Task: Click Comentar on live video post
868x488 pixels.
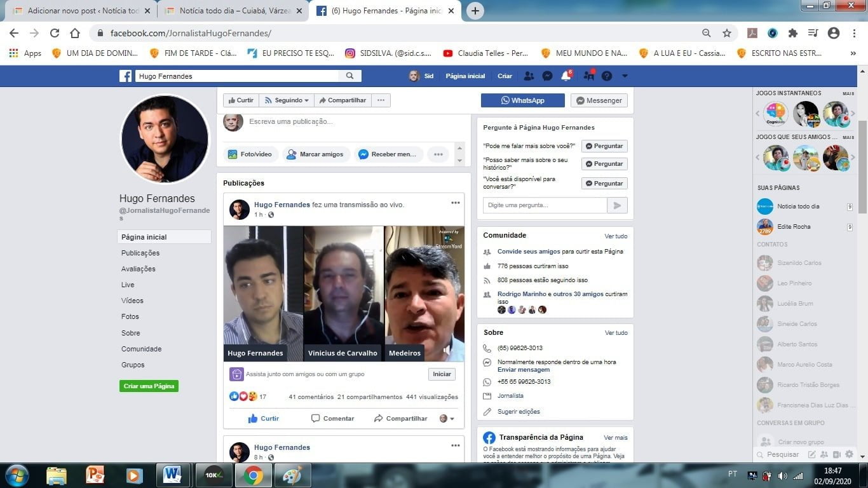Action: [x=332, y=419]
